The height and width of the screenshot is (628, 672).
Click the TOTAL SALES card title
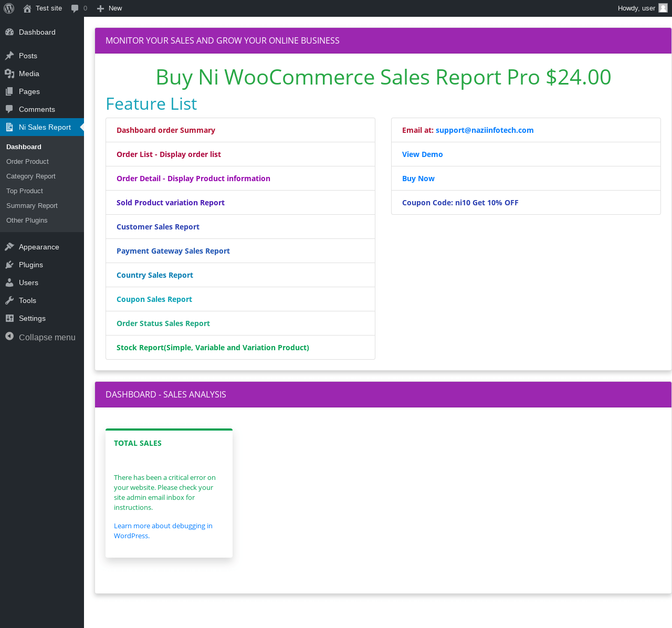(138, 443)
